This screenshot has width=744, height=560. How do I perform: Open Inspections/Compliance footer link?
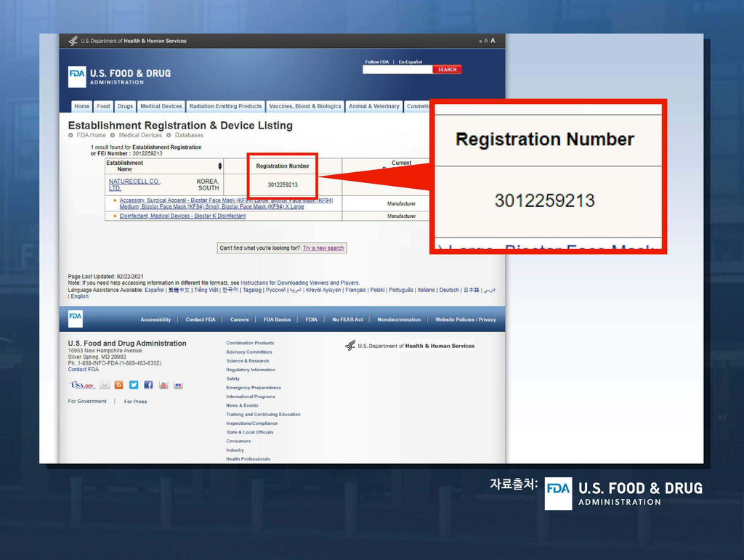pyautogui.click(x=252, y=423)
